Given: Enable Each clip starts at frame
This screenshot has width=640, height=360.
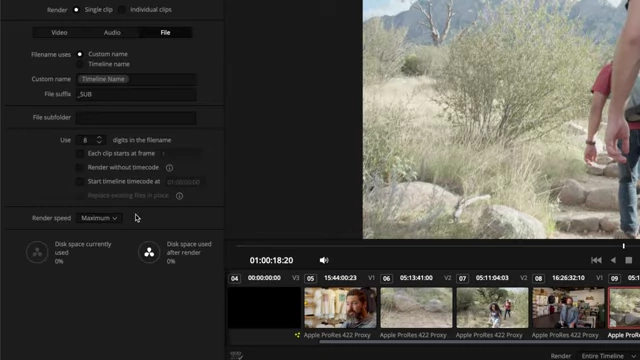Looking at the screenshot, I should tap(80, 153).
